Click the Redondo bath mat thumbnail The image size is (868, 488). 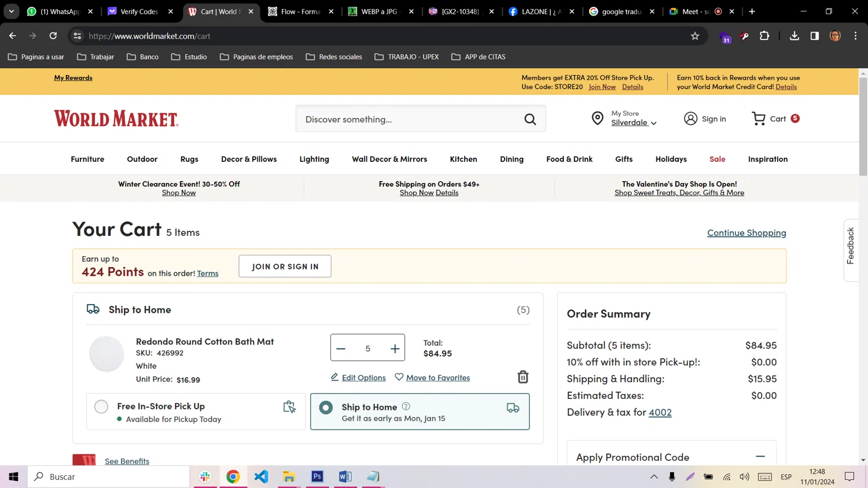106,353
